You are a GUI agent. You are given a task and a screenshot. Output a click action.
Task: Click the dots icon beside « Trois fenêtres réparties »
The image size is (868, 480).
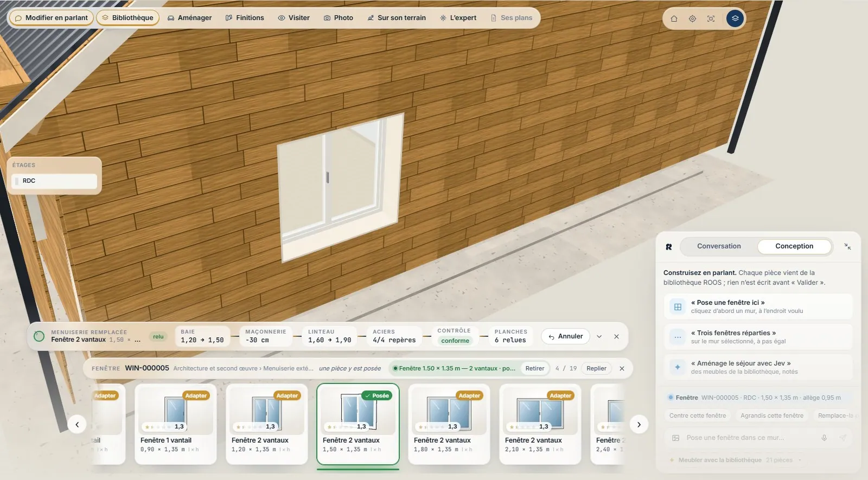[x=678, y=337]
